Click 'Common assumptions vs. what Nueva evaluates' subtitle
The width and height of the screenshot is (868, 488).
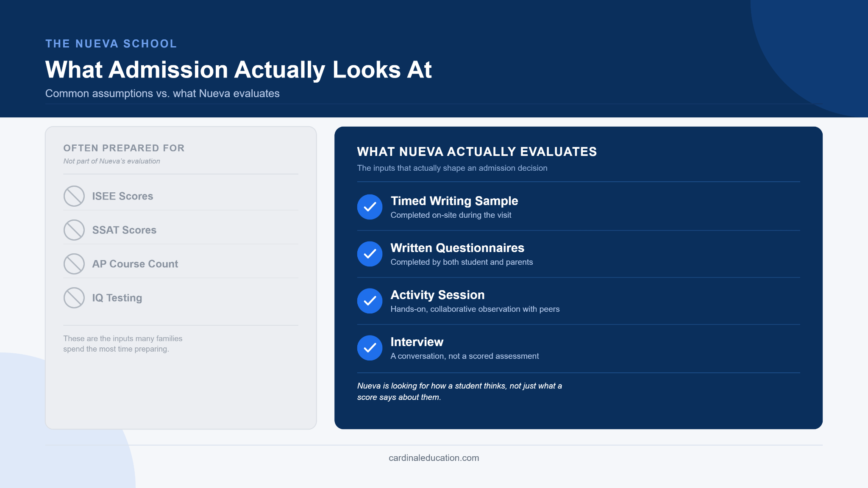click(162, 94)
